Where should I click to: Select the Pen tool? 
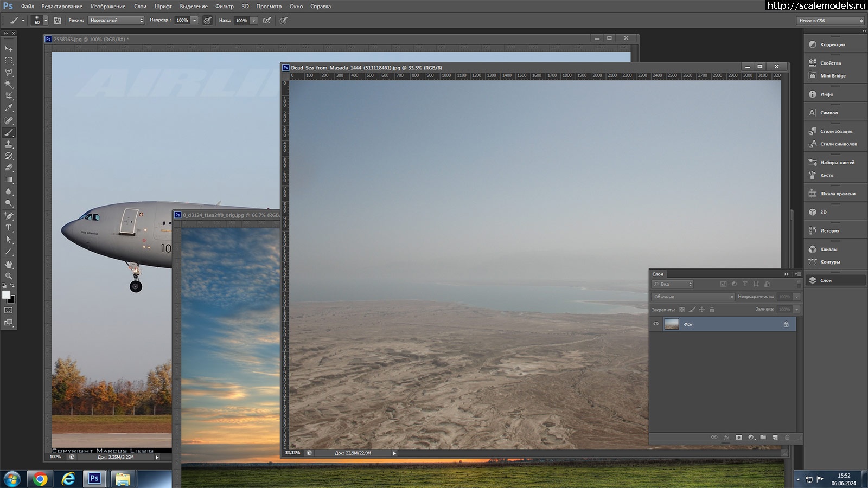coord(9,216)
